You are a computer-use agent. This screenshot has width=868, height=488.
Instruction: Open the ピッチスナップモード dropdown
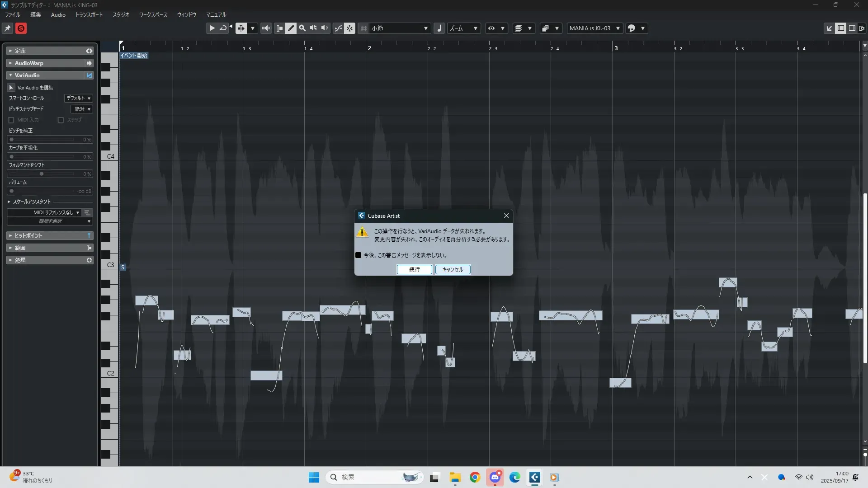point(82,109)
